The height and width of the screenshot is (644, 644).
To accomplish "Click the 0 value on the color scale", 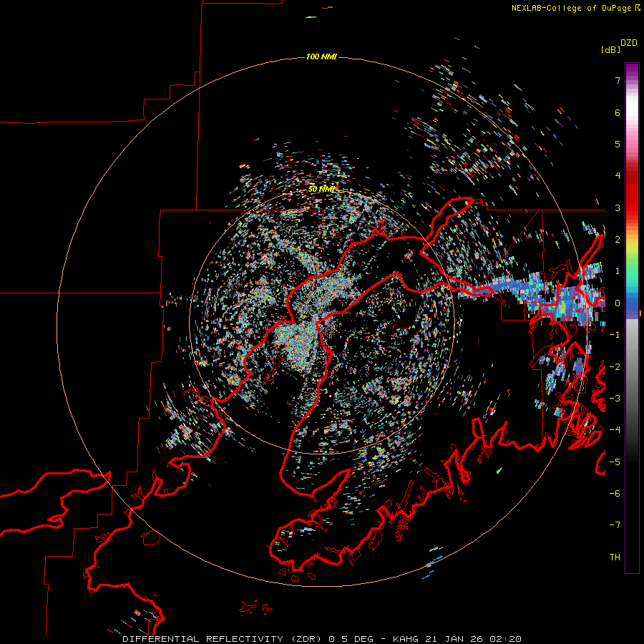I will tap(618, 303).
